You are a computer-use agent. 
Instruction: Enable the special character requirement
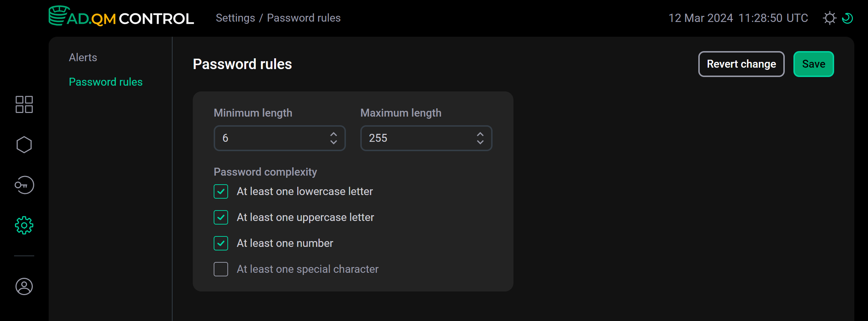[221, 269]
